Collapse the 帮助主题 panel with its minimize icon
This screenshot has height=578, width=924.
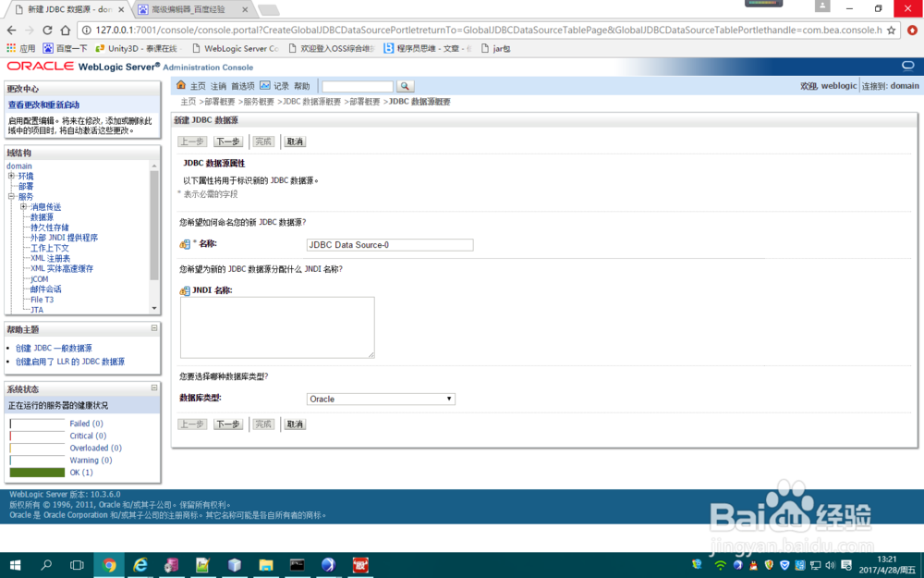point(153,328)
